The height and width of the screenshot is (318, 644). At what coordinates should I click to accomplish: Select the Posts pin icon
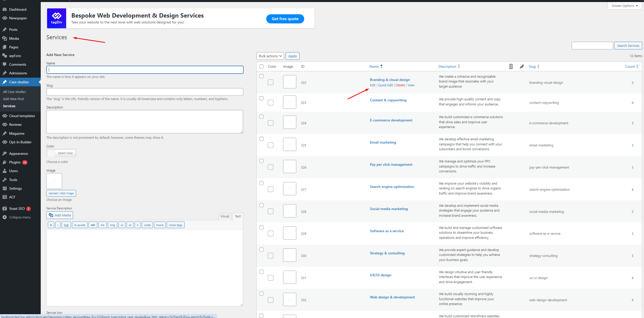(x=5, y=30)
